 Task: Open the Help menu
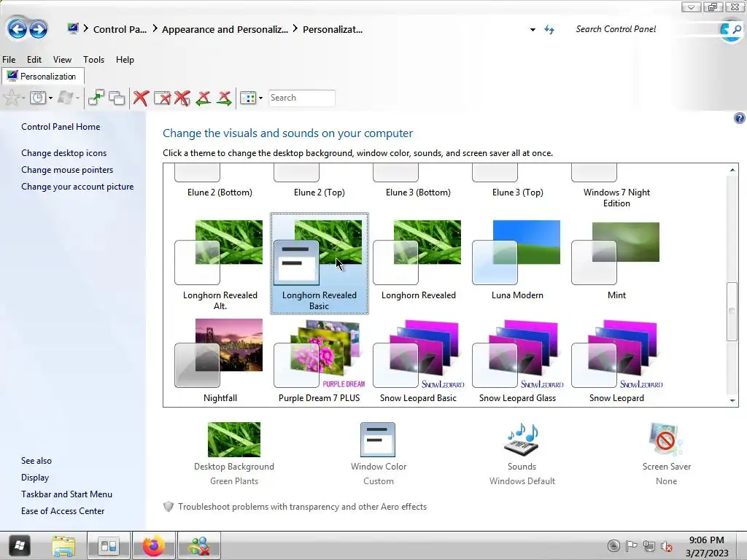pos(125,60)
